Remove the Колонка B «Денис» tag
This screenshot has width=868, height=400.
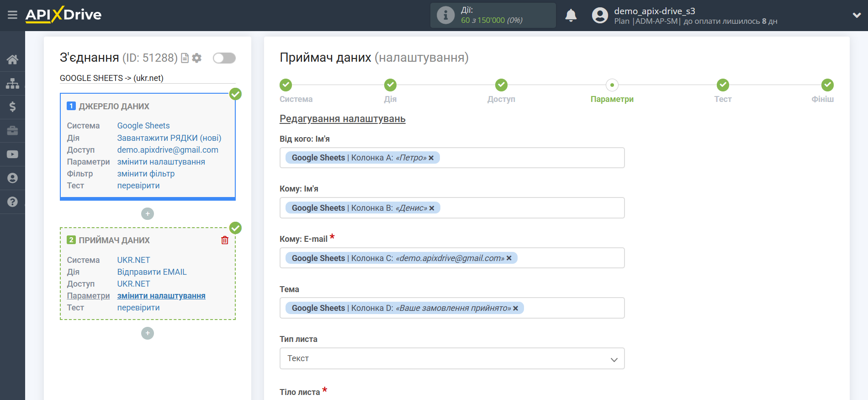coord(432,208)
